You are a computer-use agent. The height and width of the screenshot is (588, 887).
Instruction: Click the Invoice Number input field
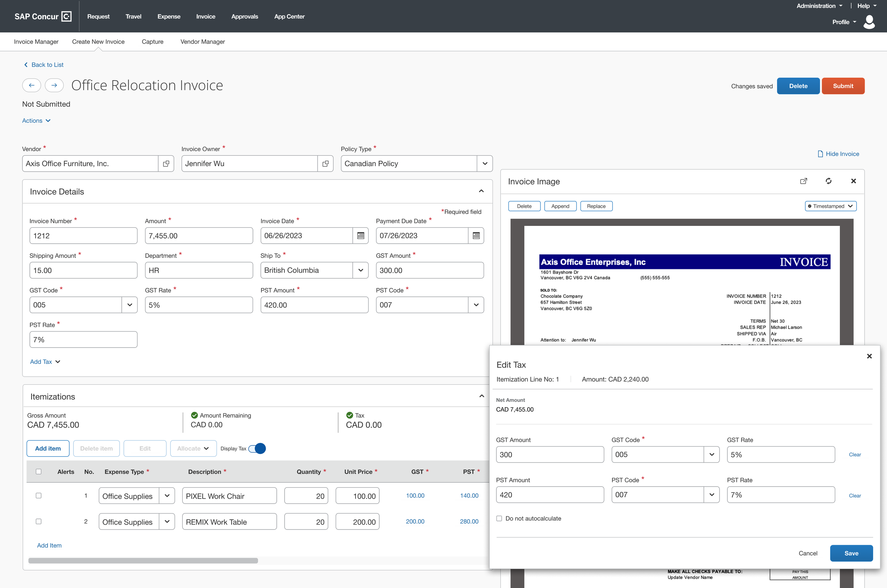[83, 235]
